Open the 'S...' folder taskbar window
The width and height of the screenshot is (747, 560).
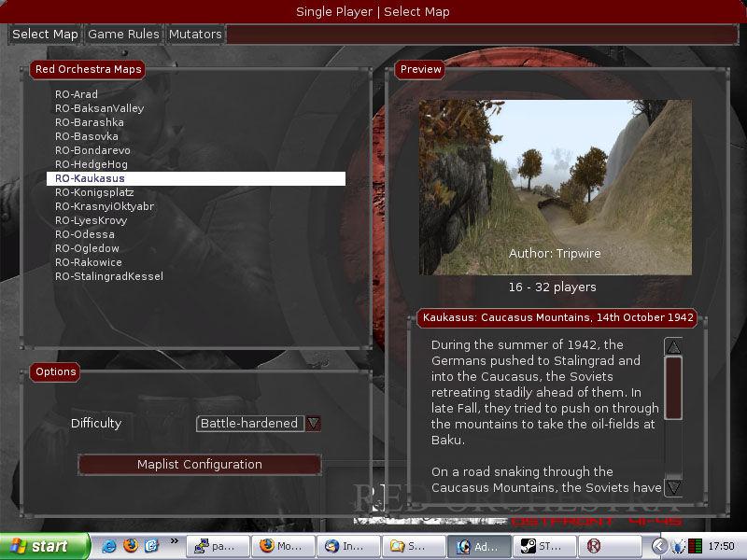click(x=414, y=546)
